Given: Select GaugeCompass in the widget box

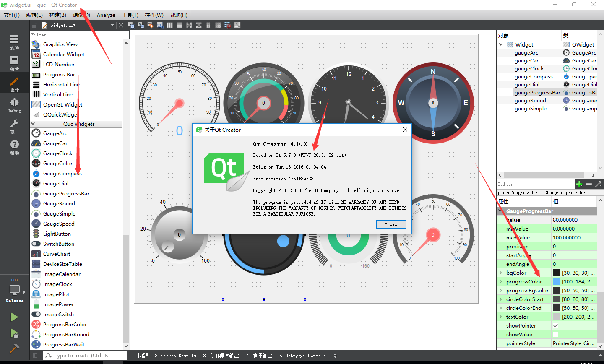Looking at the screenshot, I should 62,173.
